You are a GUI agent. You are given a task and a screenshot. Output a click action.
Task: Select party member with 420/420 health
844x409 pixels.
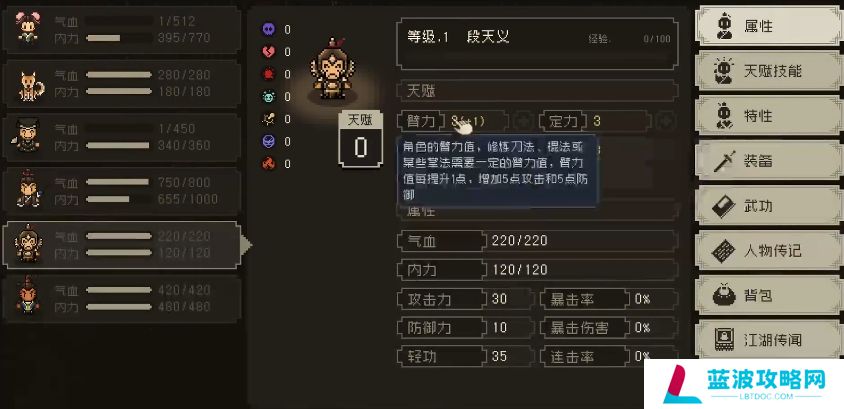(x=122, y=299)
